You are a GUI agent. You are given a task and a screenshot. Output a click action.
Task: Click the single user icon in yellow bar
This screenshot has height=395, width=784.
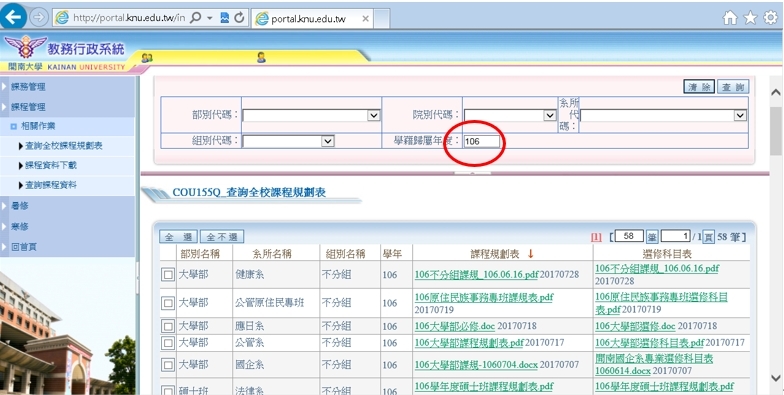click(261, 57)
